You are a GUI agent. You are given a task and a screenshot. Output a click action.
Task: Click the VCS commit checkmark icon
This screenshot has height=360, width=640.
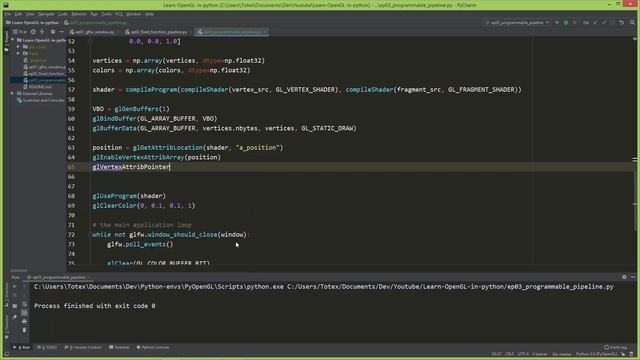point(604,23)
